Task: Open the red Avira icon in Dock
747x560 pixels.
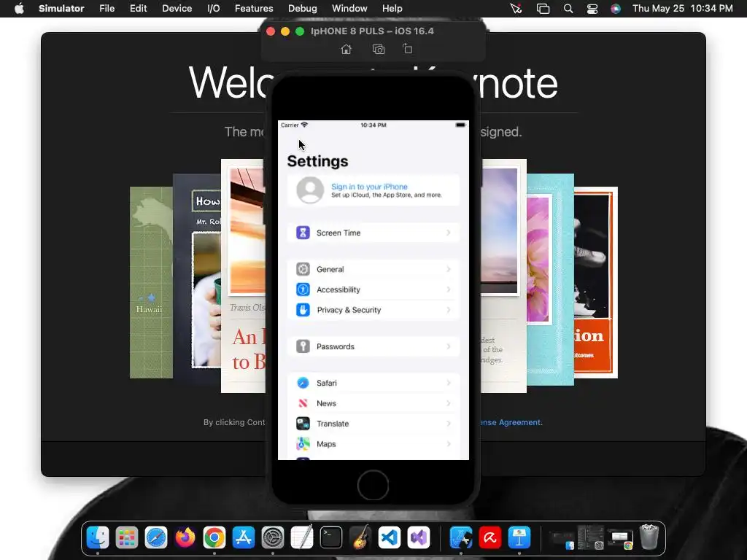Action: click(x=490, y=537)
